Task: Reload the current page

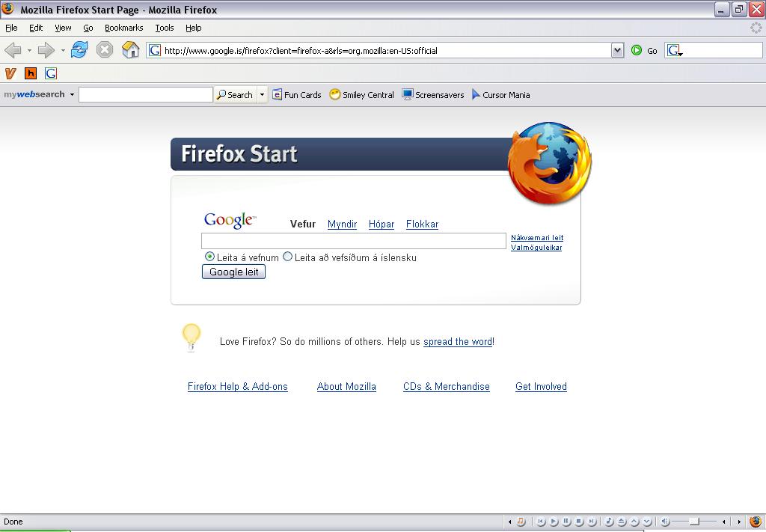Action: coord(79,50)
